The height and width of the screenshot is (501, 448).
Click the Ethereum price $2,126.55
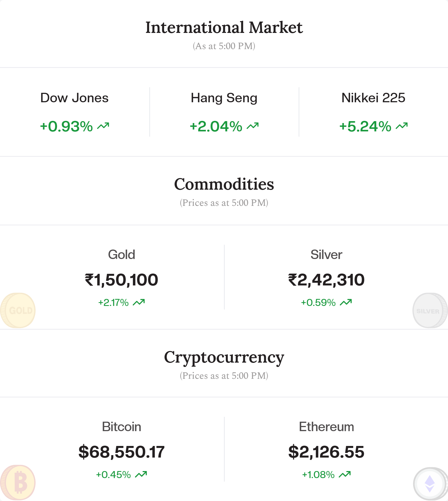point(326,452)
